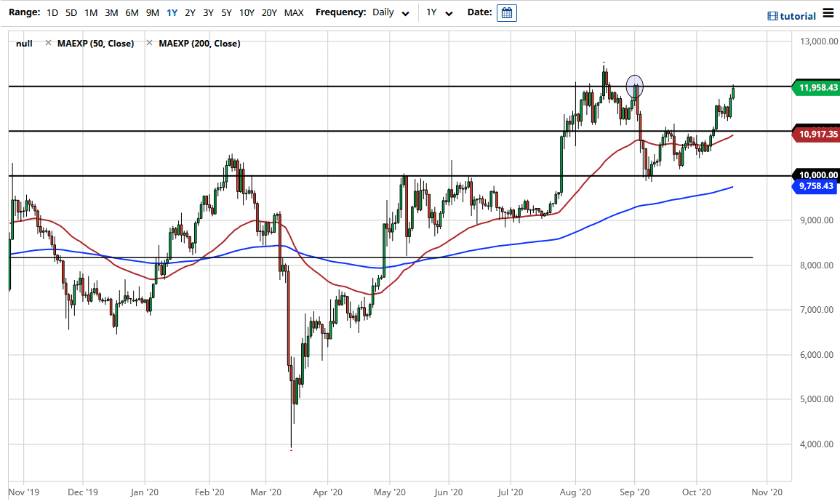Open the date picker calendar icon
This screenshot has width=840, height=504.
tap(505, 12)
